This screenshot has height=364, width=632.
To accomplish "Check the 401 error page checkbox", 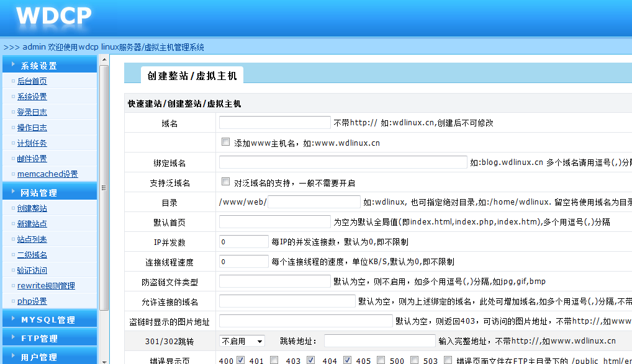I will click(x=274, y=360).
